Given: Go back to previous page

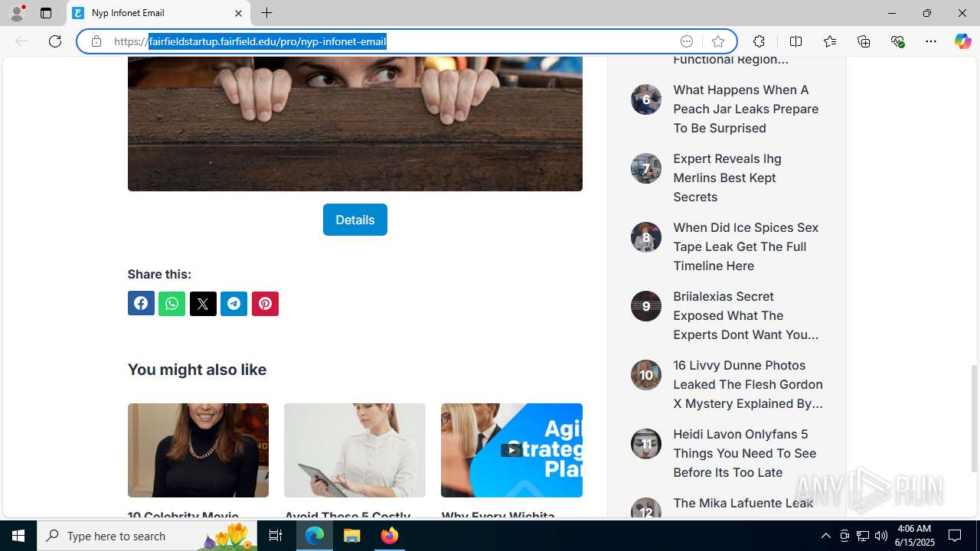Looking at the screenshot, I should click(21, 41).
